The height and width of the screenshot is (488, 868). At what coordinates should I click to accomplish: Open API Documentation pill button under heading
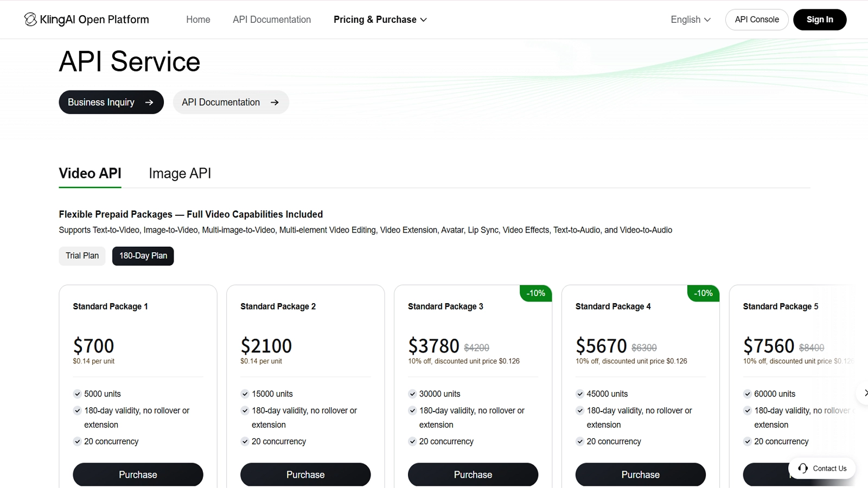pos(231,102)
